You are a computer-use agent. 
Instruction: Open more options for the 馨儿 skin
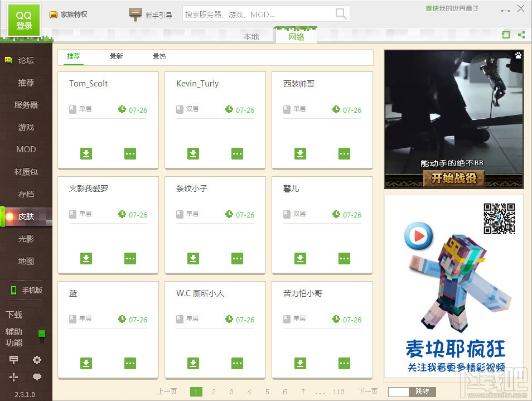[344, 258]
